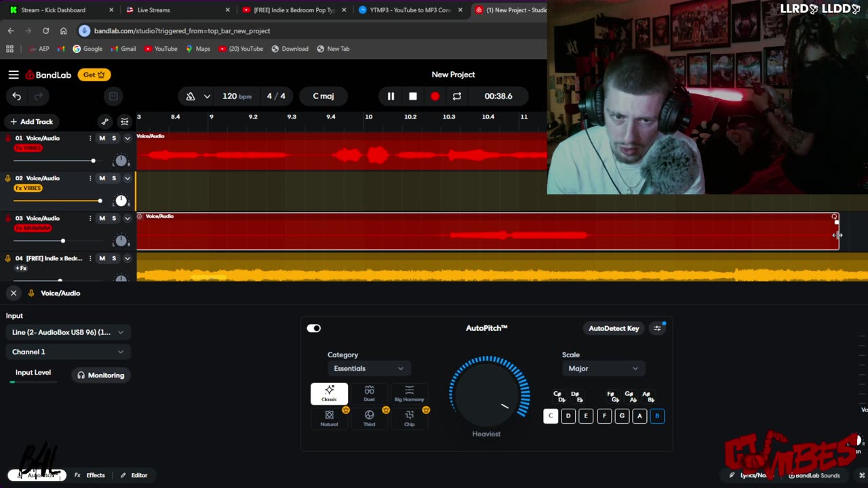Open the 4 / 4 time signature setting
Screen dimensions: 868x488
(276, 96)
